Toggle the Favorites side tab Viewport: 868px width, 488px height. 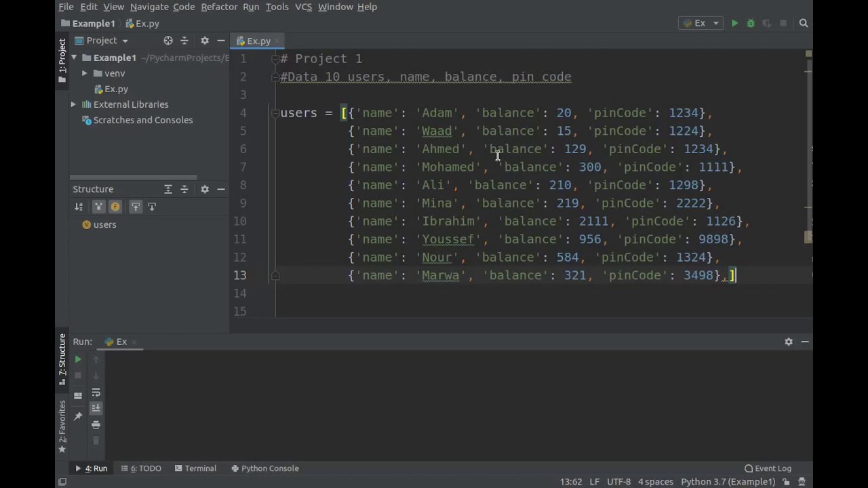(x=62, y=426)
